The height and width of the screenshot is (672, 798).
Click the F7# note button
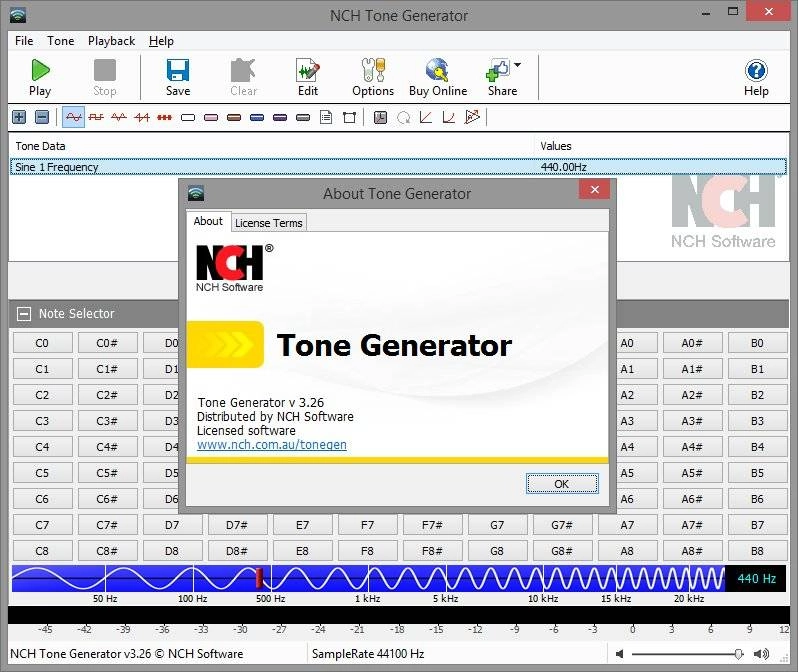pyautogui.click(x=432, y=525)
